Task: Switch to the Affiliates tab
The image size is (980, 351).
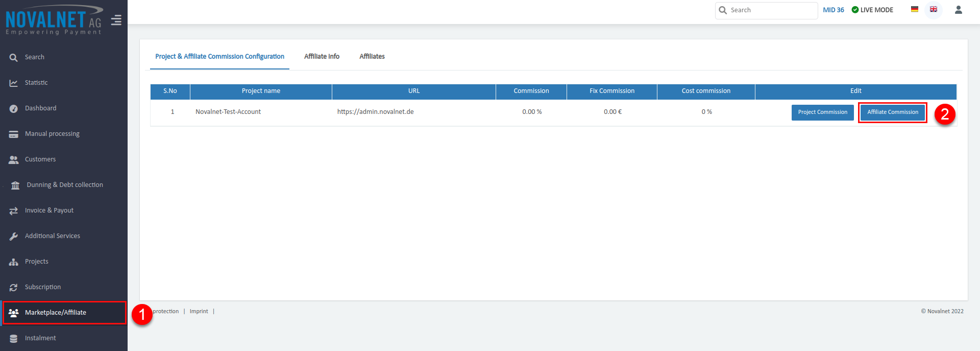Action: (x=372, y=56)
